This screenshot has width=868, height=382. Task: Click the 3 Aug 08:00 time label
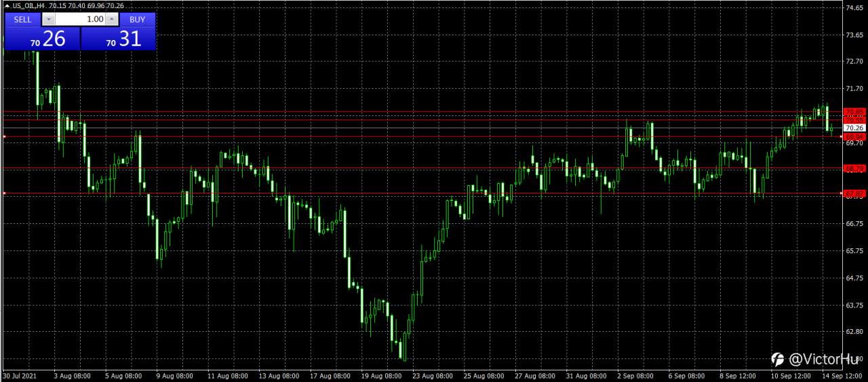[71, 375]
